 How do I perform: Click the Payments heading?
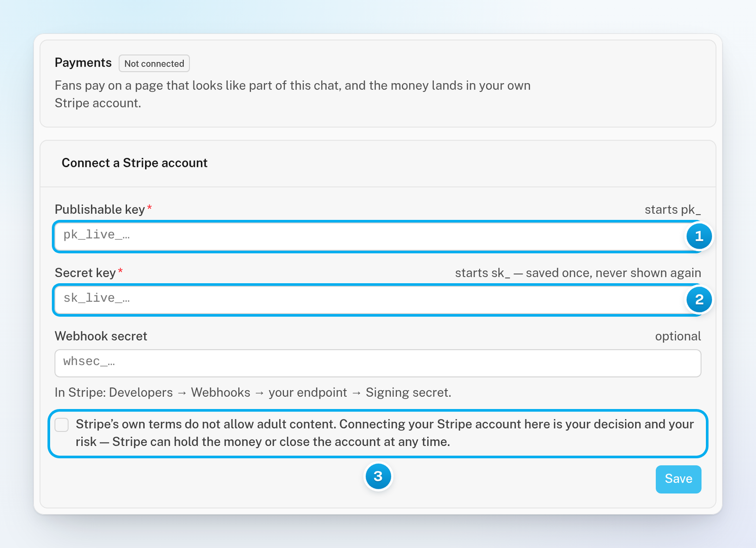pyautogui.click(x=83, y=63)
